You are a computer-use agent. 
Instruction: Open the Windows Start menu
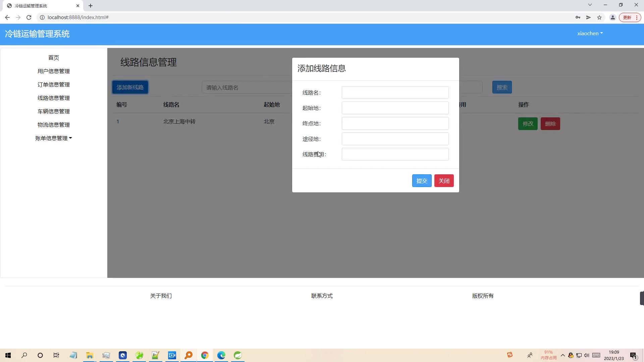pyautogui.click(x=8, y=355)
